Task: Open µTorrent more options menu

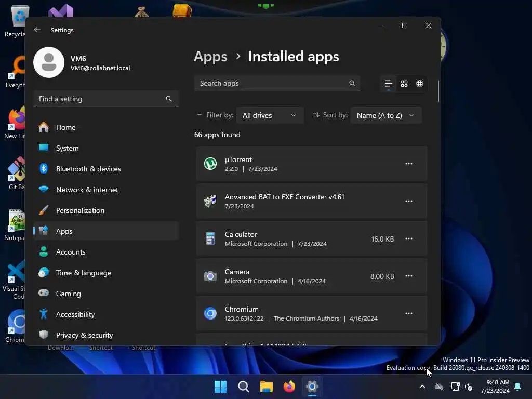Action: pyautogui.click(x=408, y=164)
